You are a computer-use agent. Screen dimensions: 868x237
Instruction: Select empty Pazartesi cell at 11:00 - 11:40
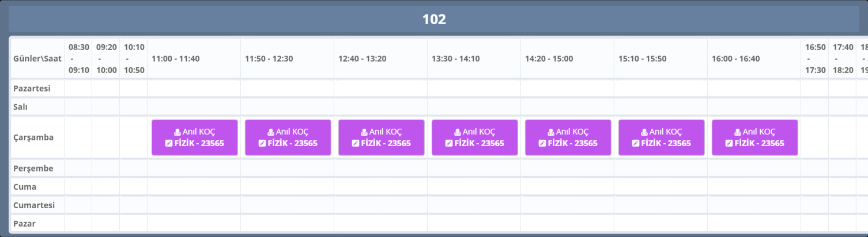(x=194, y=88)
